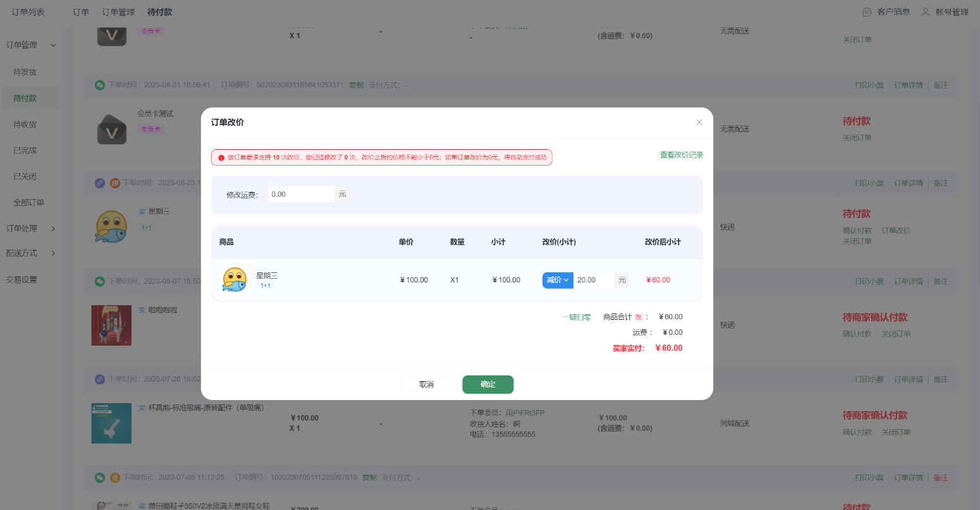
Task: Open 交易设置 in the sidebar
Action: 22,279
